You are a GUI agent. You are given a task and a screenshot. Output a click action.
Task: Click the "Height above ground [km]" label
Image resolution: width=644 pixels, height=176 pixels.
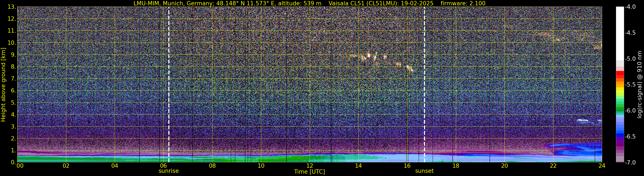[3, 85]
